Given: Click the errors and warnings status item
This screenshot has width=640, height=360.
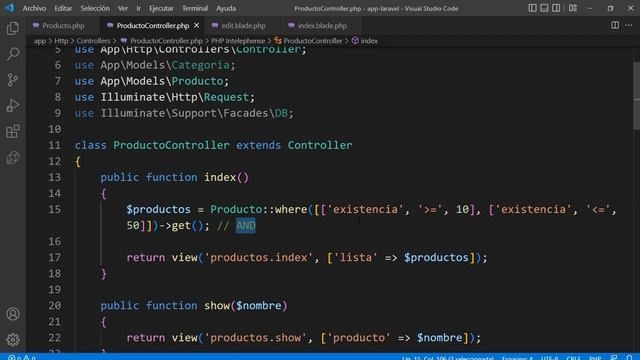Looking at the screenshot, I should (22, 357).
